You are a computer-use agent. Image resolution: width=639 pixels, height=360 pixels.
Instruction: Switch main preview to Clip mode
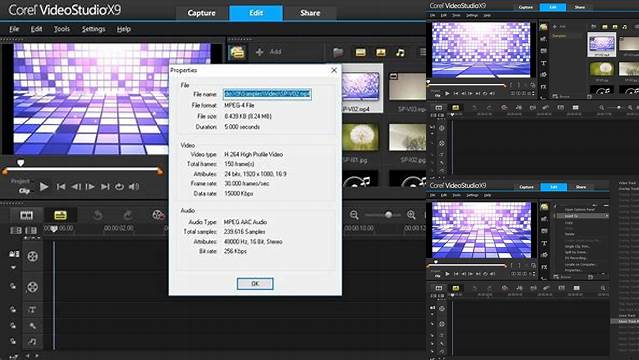click(24, 190)
